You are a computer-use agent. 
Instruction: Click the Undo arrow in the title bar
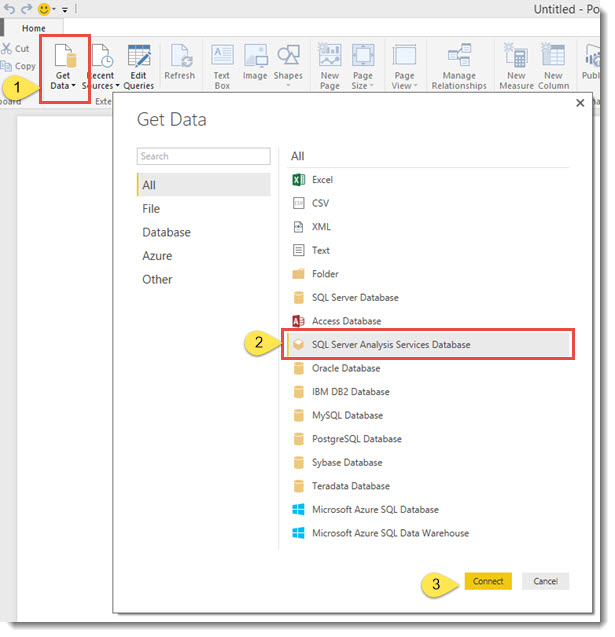[9, 9]
